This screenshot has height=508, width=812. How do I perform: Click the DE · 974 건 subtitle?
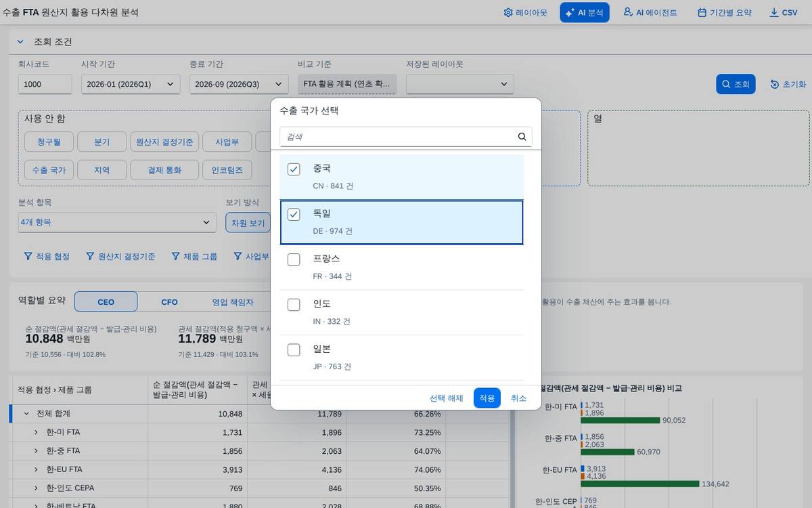pyautogui.click(x=332, y=231)
